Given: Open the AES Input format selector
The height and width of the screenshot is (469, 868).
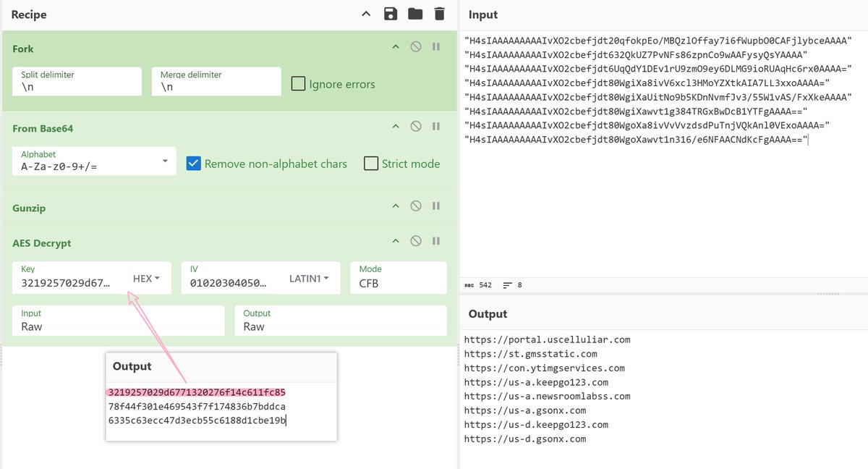Looking at the screenshot, I should coord(119,321).
